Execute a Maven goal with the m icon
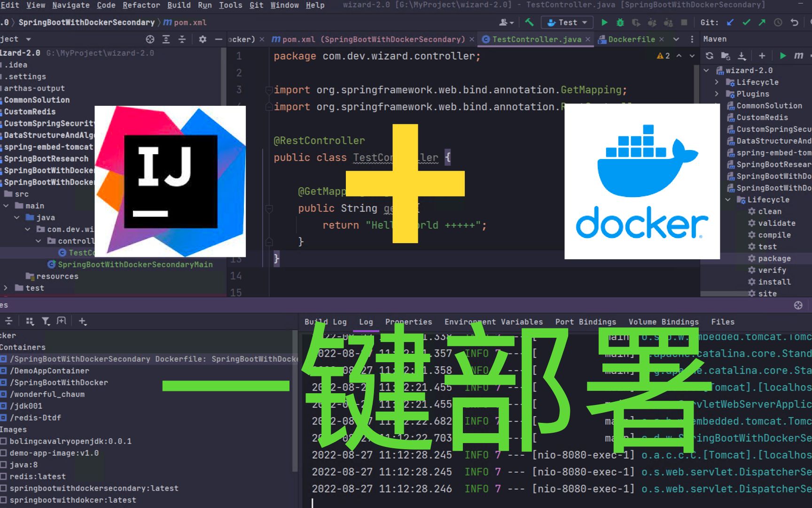This screenshot has width=812, height=508. [x=798, y=56]
